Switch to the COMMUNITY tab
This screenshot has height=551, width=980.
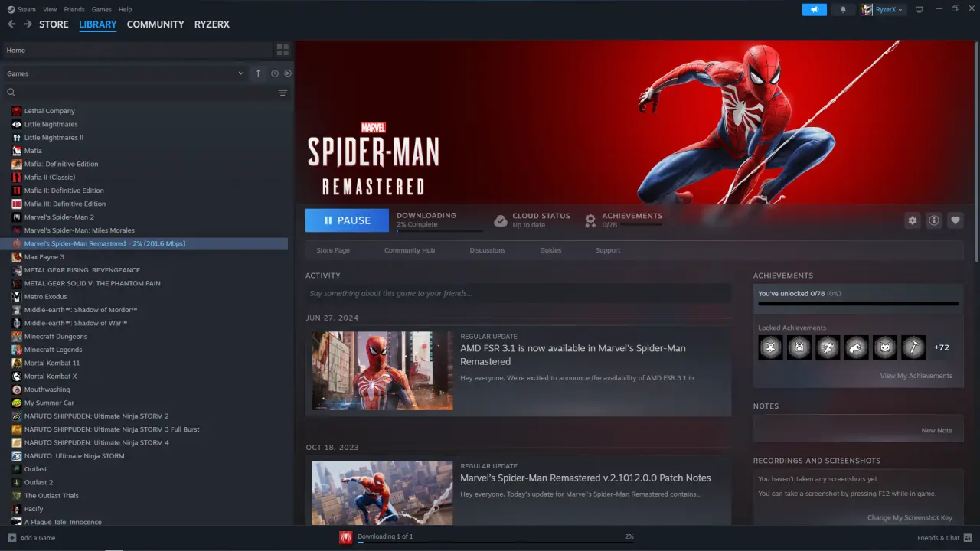point(155,24)
